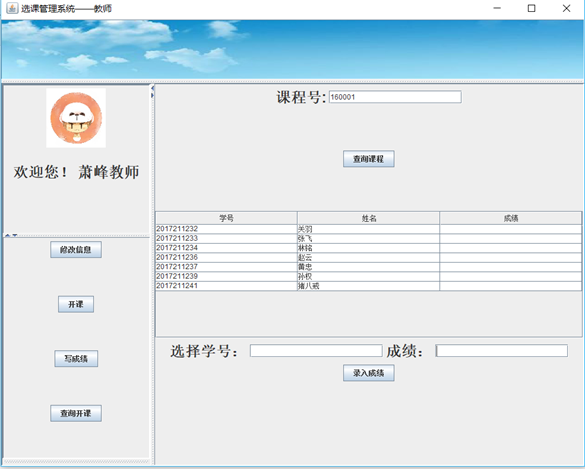586x471 pixels.
Task: Click the welcome text 欢迎您！萧峰教师
Action: [x=76, y=172]
